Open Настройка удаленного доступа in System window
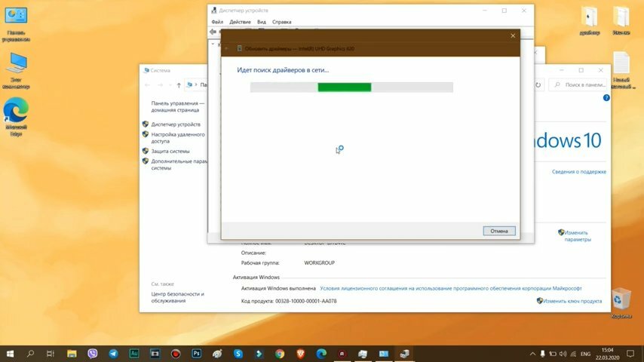The image size is (644, 362). (x=177, y=138)
